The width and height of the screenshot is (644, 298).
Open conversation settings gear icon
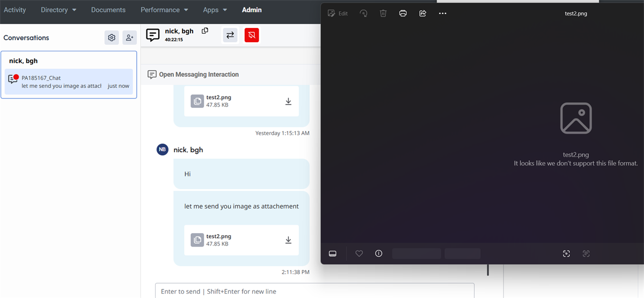coord(112,38)
